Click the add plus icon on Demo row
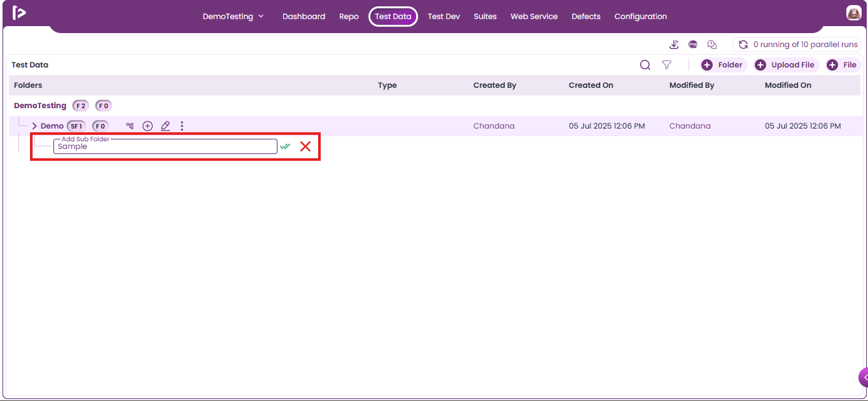868x401 pixels. point(148,126)
